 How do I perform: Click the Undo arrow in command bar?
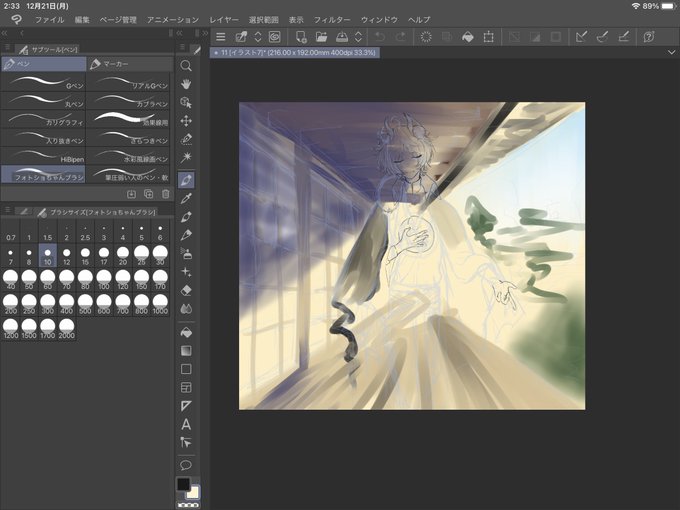[380, 37]
